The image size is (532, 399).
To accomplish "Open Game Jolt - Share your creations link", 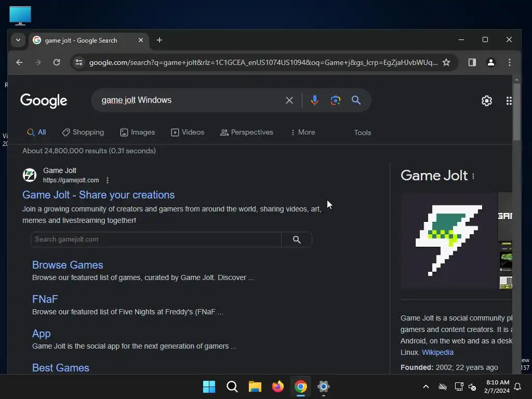I will (x=98, y=195).
